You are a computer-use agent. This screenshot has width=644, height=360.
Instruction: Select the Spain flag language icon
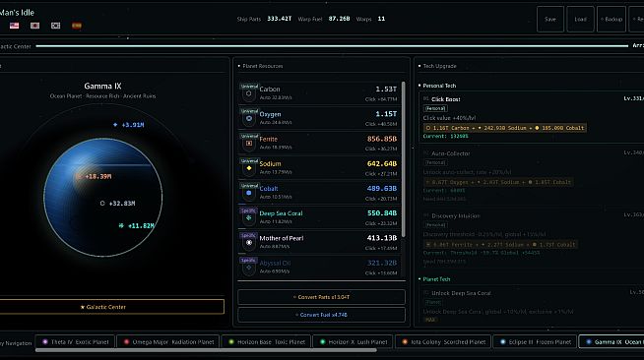77,26
